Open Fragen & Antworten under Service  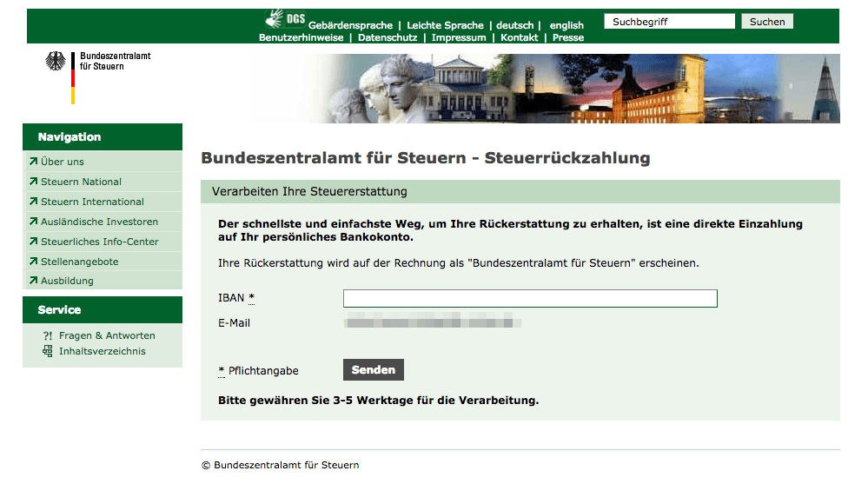[107, 335]
